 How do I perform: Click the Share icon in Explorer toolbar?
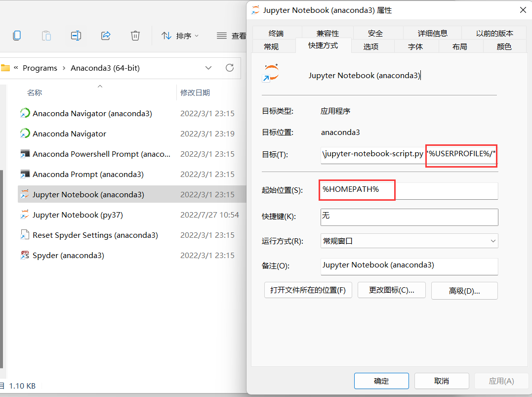[106, 35]
